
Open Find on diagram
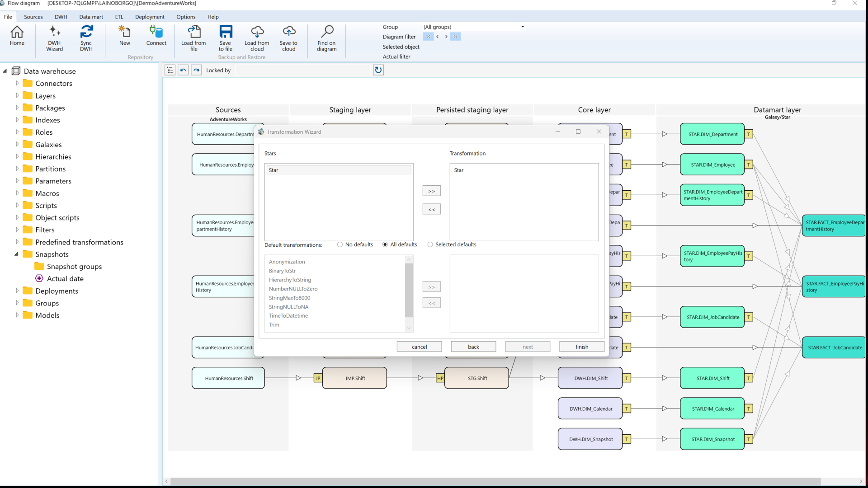pos(327,38)
